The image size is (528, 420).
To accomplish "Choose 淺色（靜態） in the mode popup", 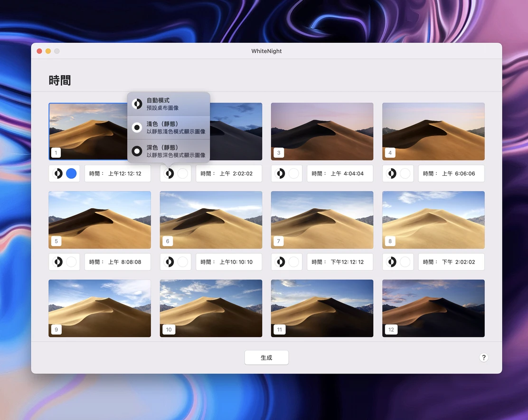I will (x=169, y=128).
